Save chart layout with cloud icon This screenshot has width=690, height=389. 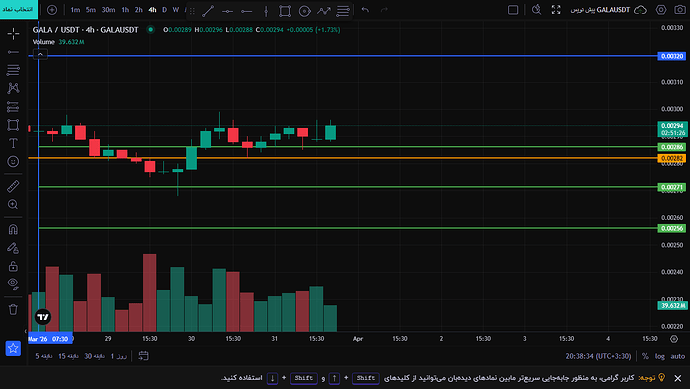pos(640,10)
